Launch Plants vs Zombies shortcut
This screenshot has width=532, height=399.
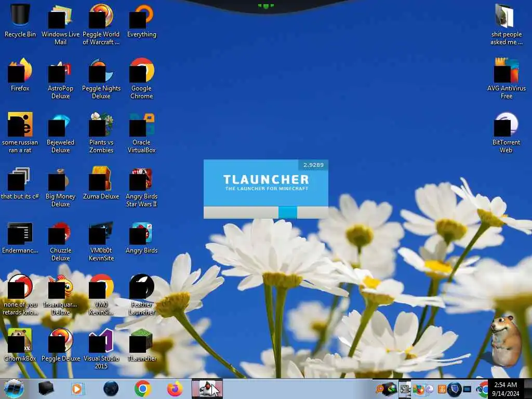point(101,132)
